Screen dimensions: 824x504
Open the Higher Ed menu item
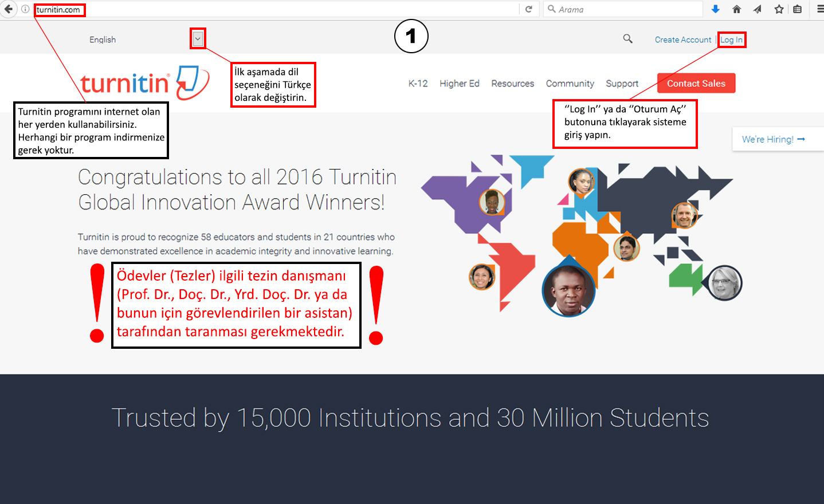tap(460, 84)
